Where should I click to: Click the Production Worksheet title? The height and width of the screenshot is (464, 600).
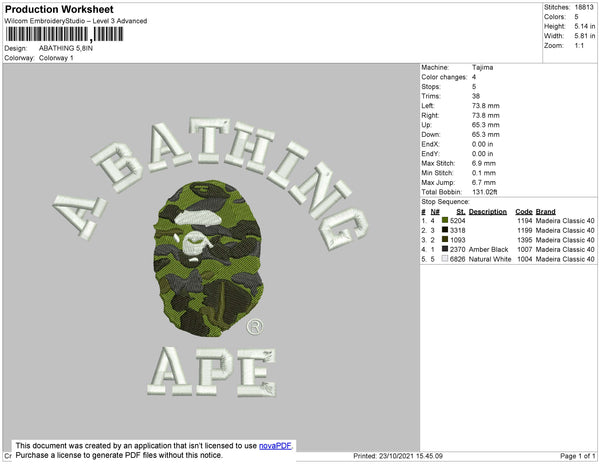pyautogui.click(x=59, y=9)
